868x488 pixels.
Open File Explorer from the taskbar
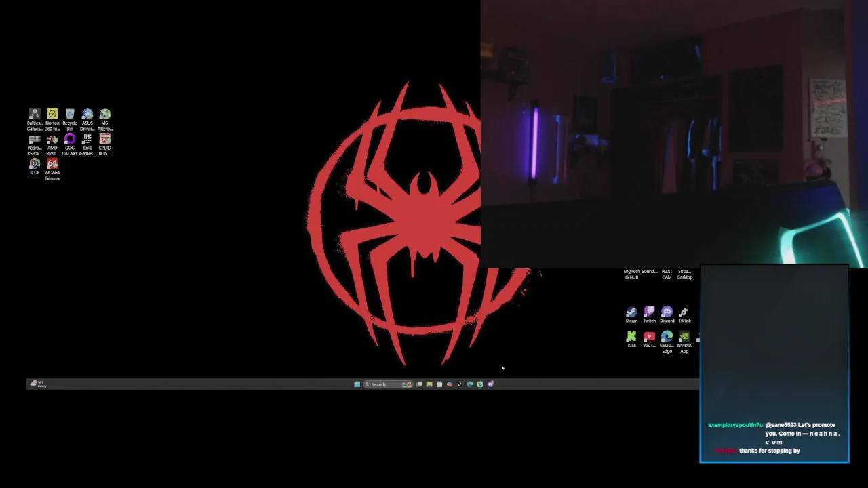pyautogui.click(x=429, y=384)
